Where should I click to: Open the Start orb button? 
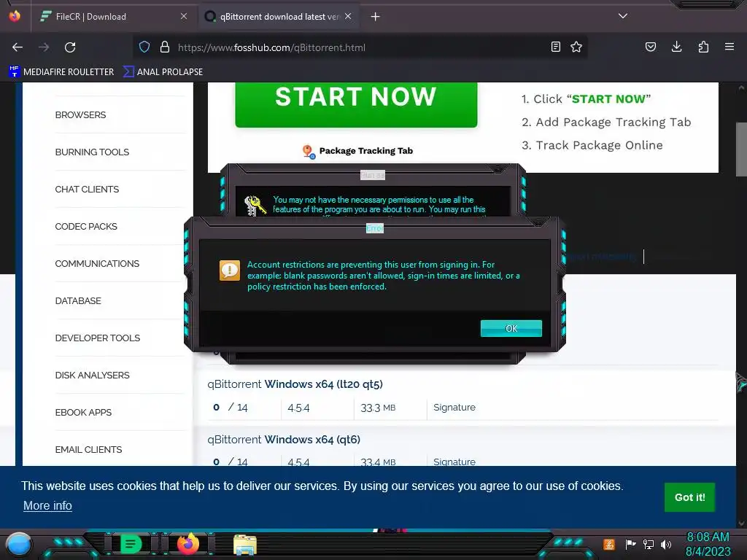coord(18,544)
